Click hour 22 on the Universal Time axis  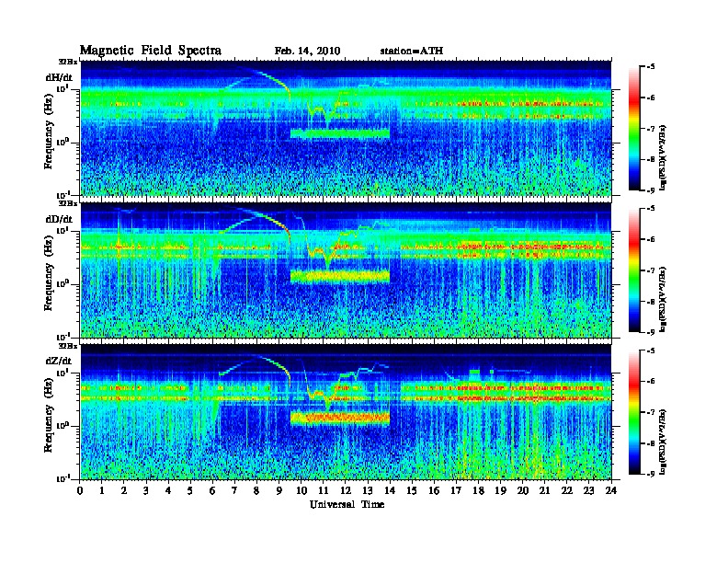tap(566, 490)
